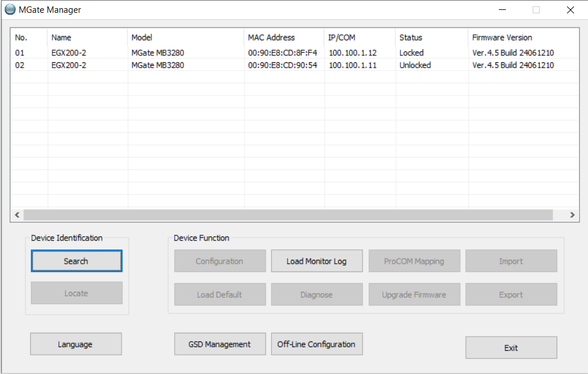Select device row 02

[295, 65]
